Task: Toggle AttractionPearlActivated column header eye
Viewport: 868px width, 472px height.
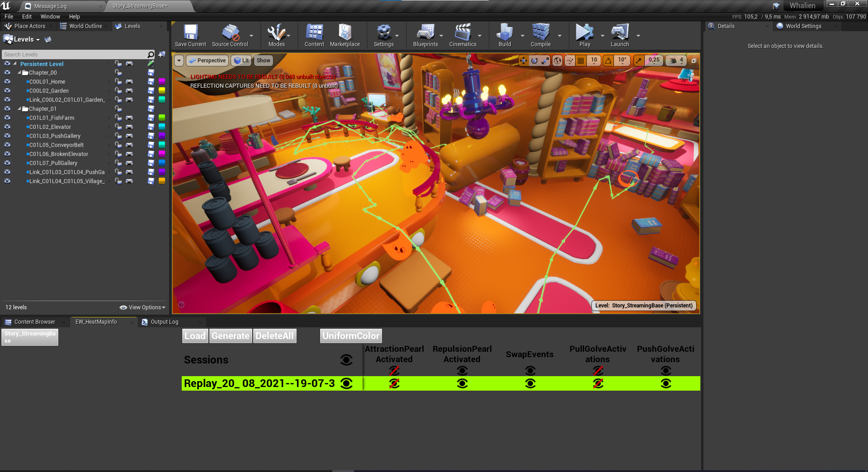Action: [394, 371]
